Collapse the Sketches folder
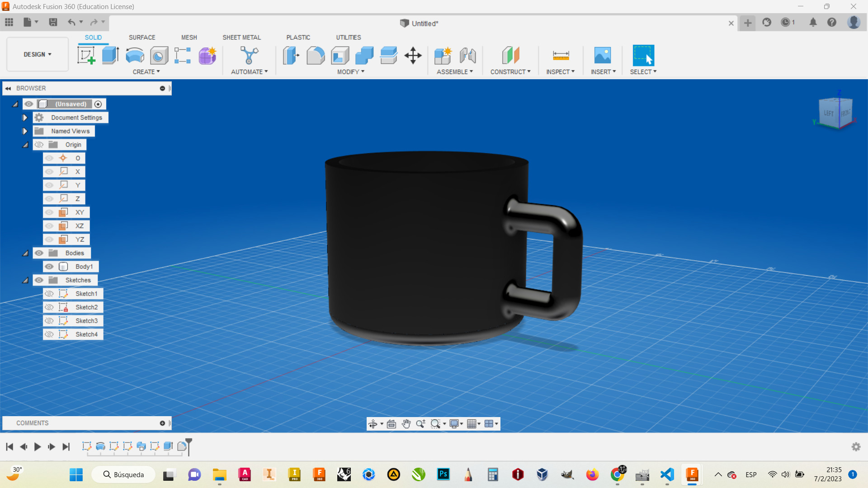The height and width of the screenshot is (488, 868). [x=25, y=280]
